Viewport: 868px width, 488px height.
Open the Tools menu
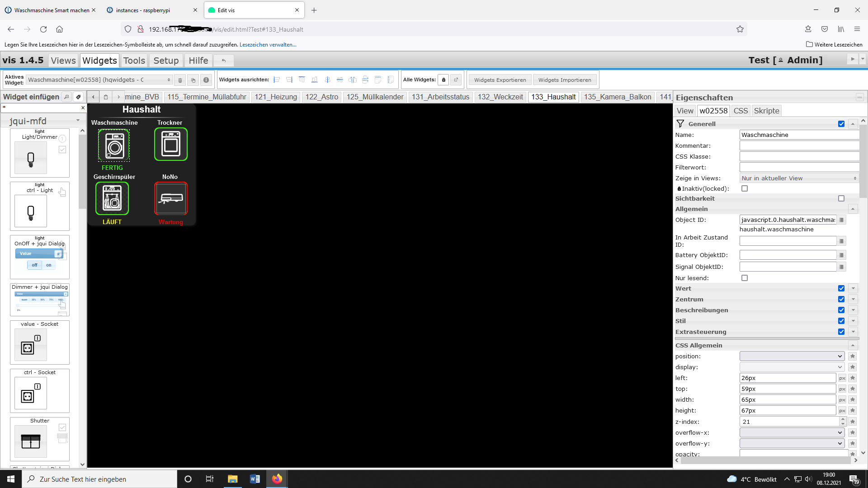click(134, 61)
